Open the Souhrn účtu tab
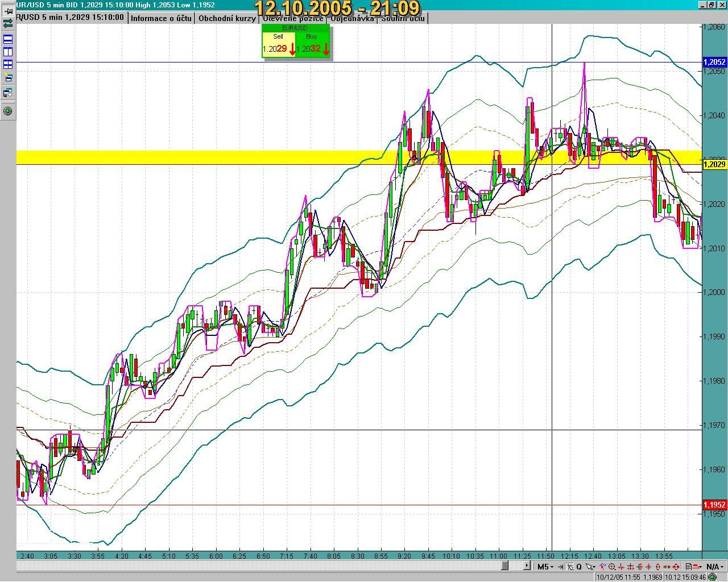 click(403, 18)
